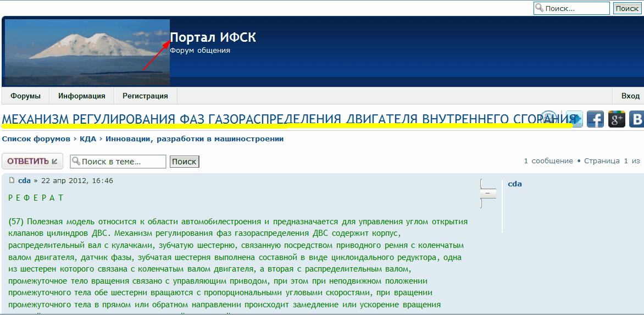Share topic on VKontakte icon
The height and width of the screenshot is (315, 644).
(x=637, y=119)
